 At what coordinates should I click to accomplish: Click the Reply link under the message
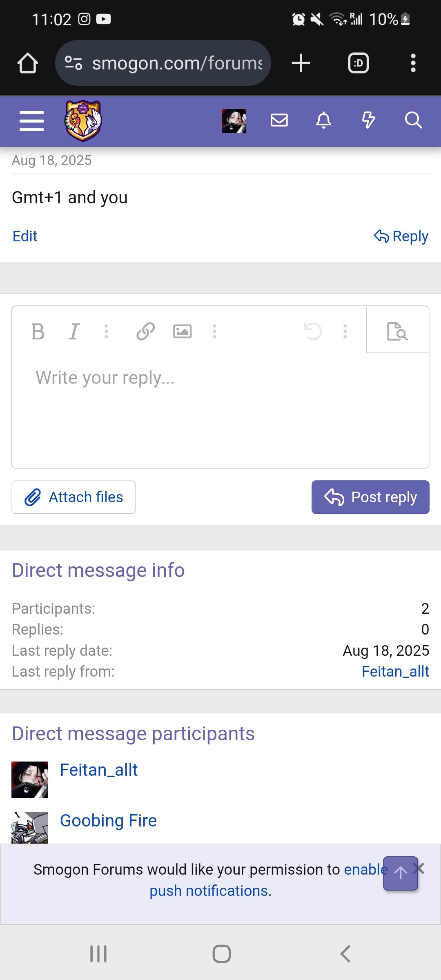(401, 236)
